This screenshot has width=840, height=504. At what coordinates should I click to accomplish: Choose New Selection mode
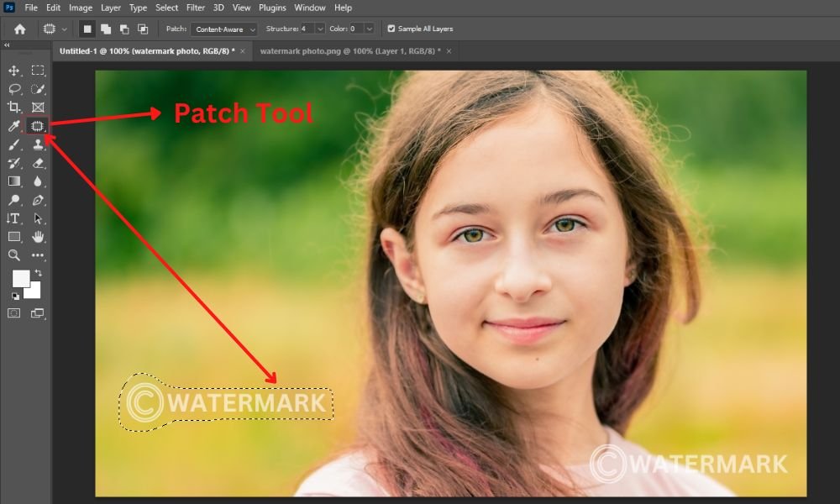tap(87, 29)
